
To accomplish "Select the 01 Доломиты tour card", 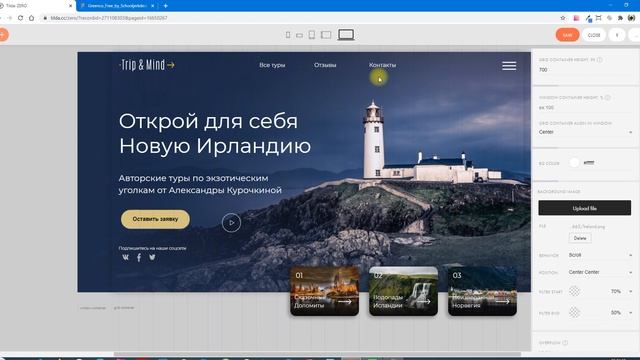I will point(324,291).
